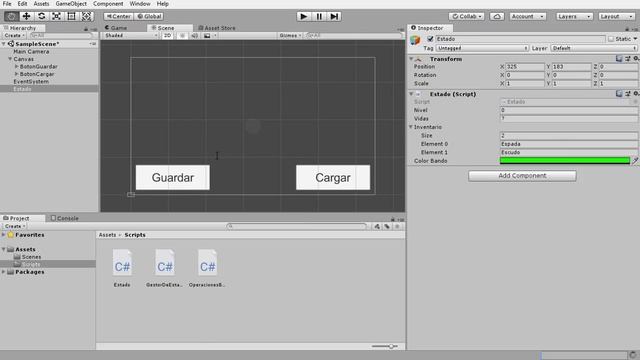This screenshot has width=640, height=360.
Task: Select the Rect Transform tool
Action: pyautogui.click(x=71, y=16)
